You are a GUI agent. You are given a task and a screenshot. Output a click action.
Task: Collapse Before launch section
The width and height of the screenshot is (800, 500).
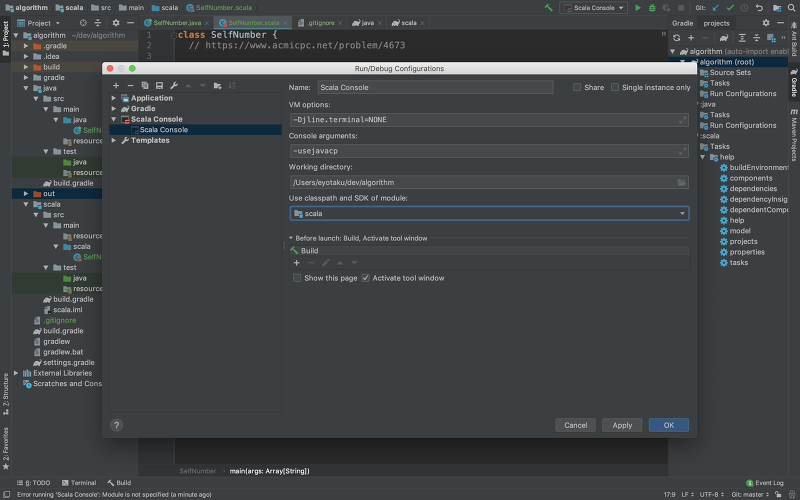pos(291,238)
